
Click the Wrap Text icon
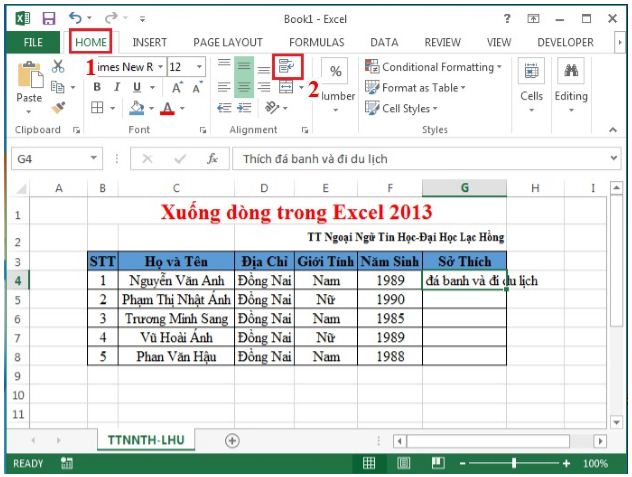tap(287, 67)
